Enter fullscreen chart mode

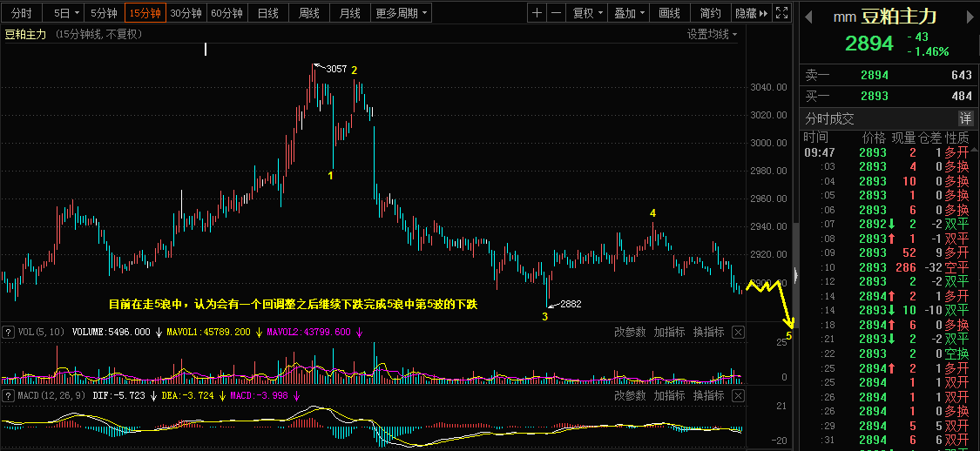coord(781,12)
